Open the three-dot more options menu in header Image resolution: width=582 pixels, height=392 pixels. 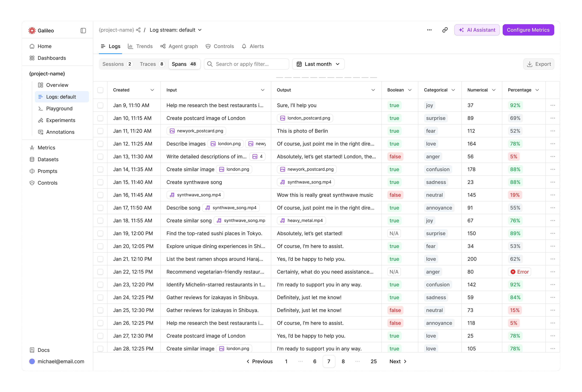tap(429, 30)
